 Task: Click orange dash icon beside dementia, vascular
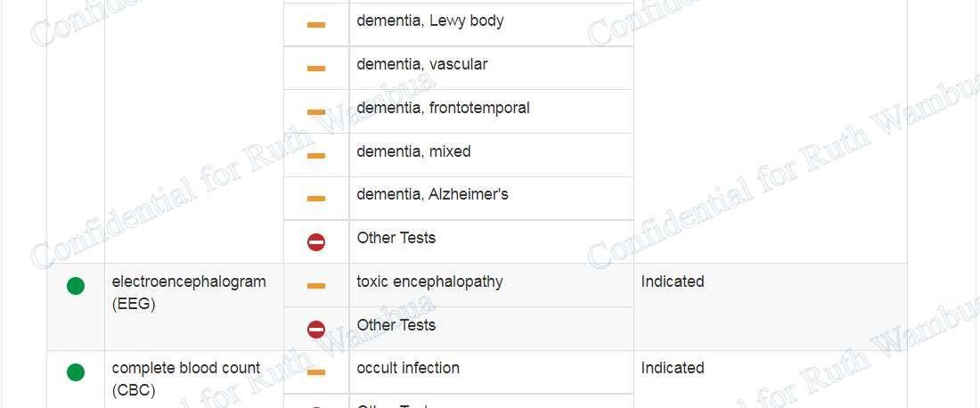tap(315, 69)
